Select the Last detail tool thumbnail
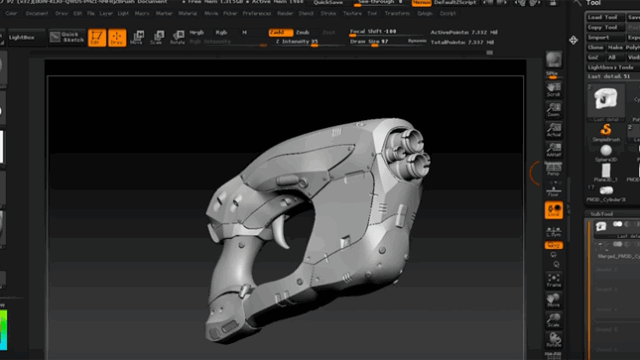The height and width of the screenshot is (360, 640). tap(606, 102)
